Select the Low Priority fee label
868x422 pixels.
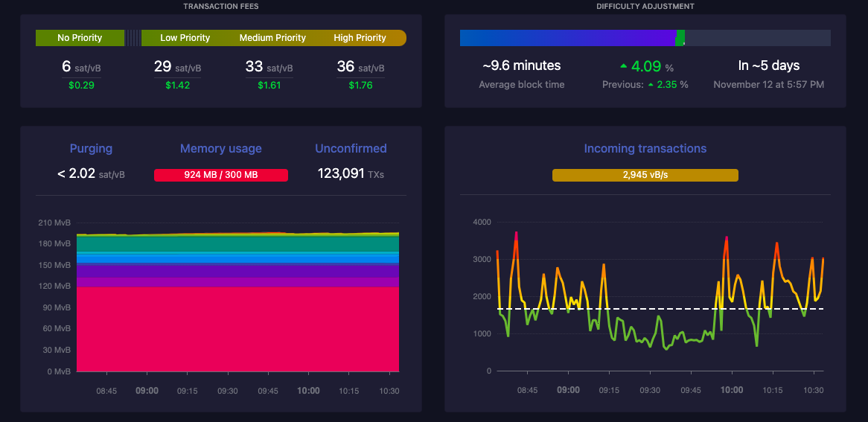[x=185, y=38]
